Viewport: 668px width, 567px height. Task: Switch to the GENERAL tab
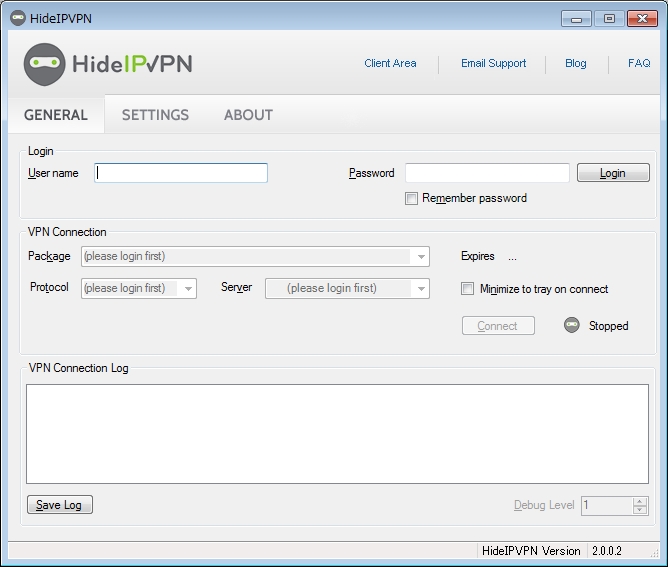tap(56, 115)
